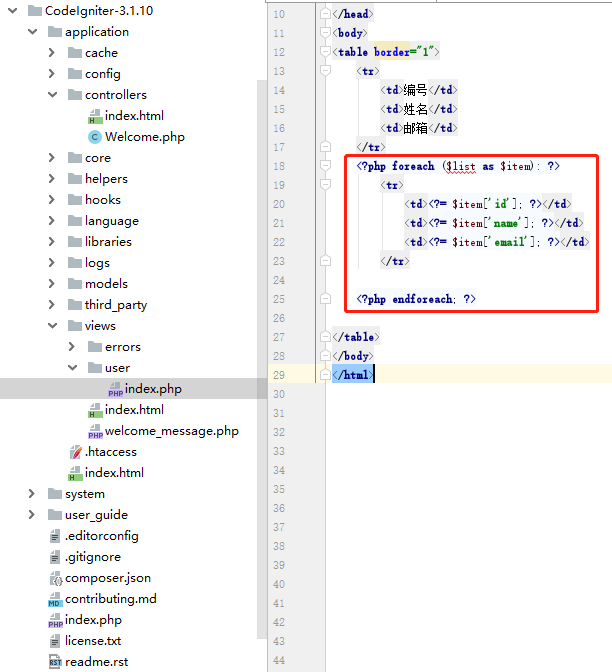Image resolution: width=612 pixels, height=672 pixels.
Task: Select welcome_message.php in the views folder
Action: [x=172, y=431]
